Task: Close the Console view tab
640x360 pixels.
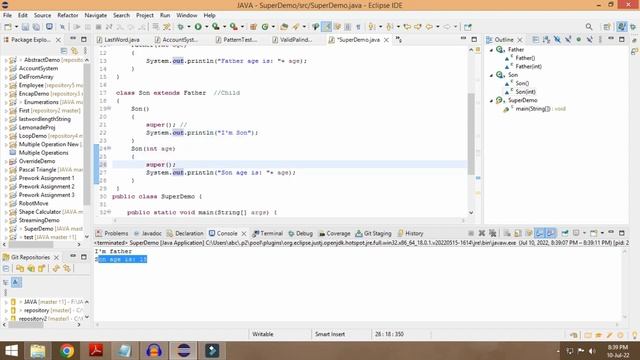Action: point(244,233)
